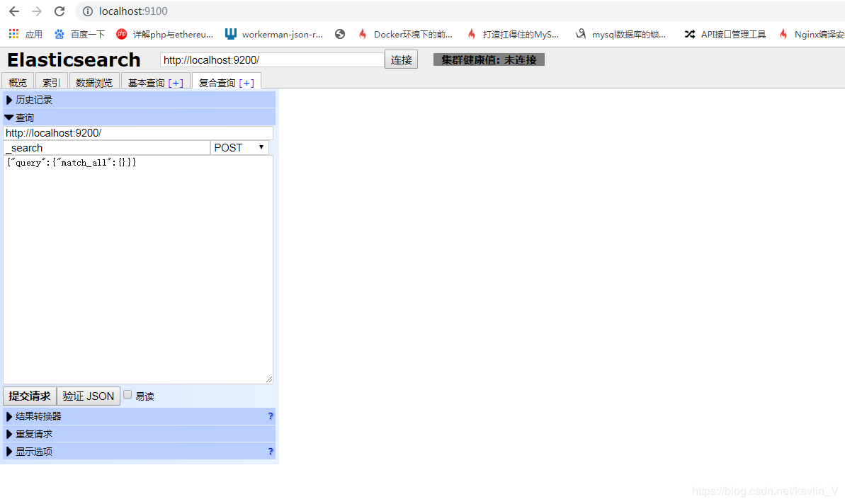Open the workerman-json-r... bookmark

[x=274, y=34]
